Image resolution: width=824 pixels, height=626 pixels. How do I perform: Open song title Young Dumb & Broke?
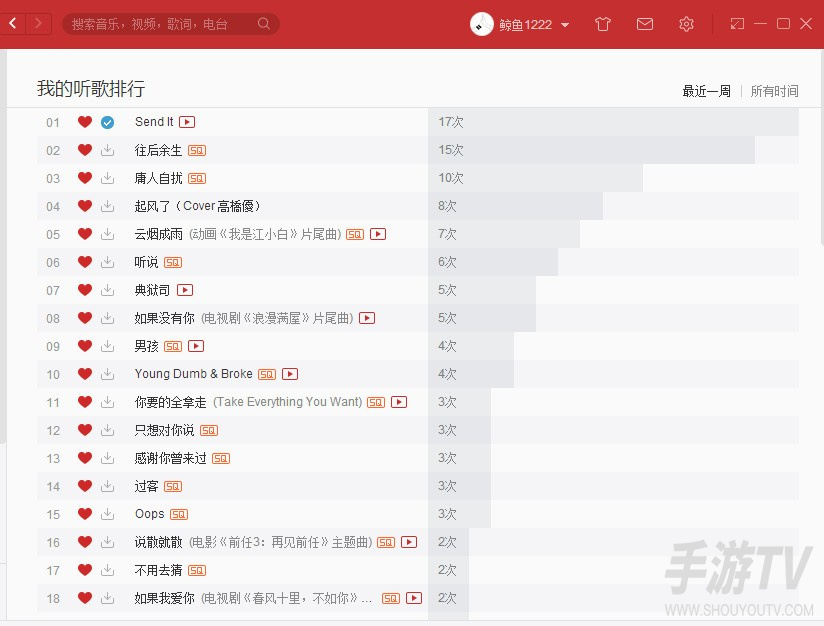193,374
